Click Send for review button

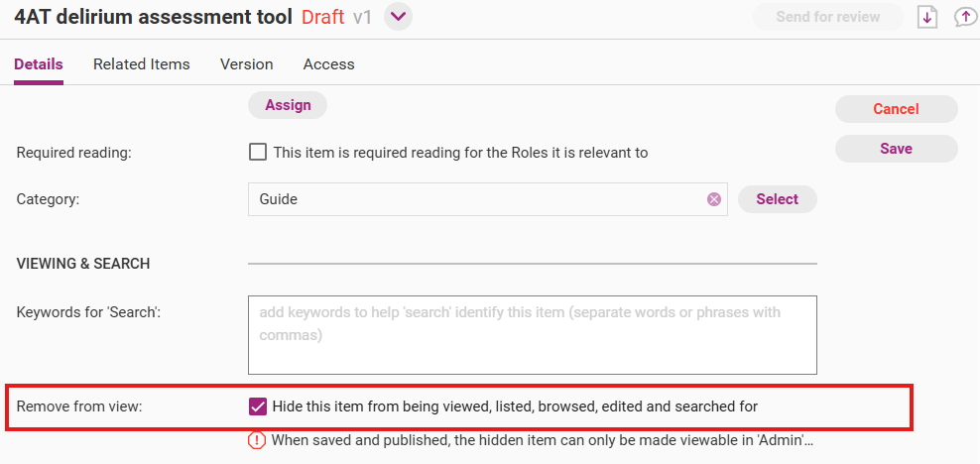coord(828,17)
